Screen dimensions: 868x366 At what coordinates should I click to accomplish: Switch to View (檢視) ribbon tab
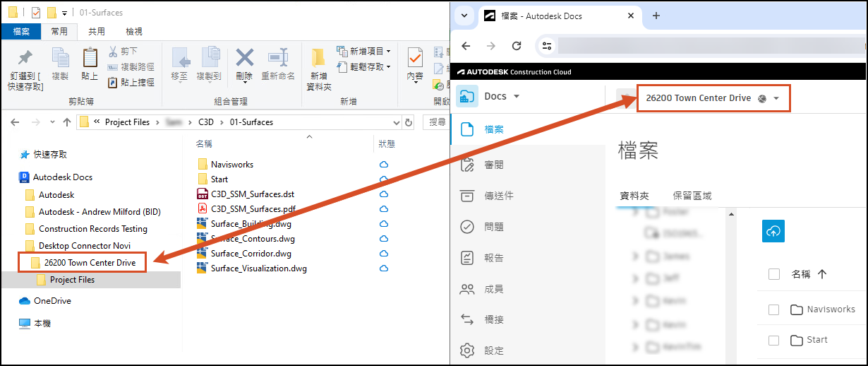click(134, 31)
